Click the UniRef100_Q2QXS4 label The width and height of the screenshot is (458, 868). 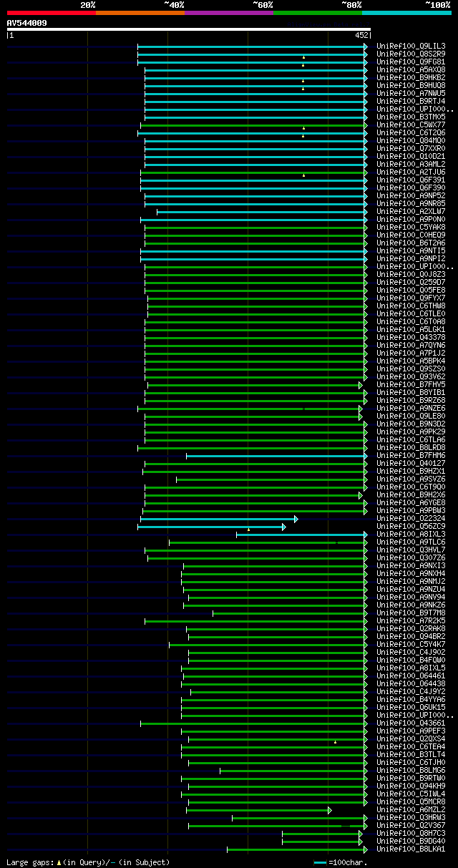411,738
